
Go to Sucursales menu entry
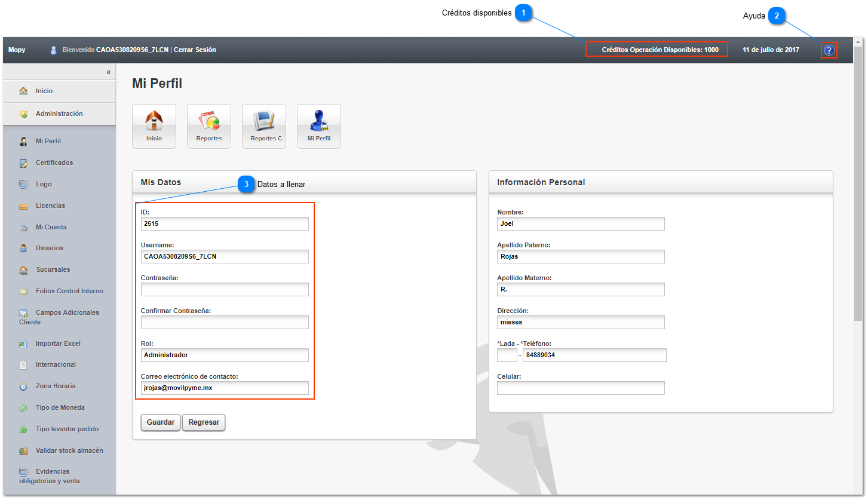(53, 269)
